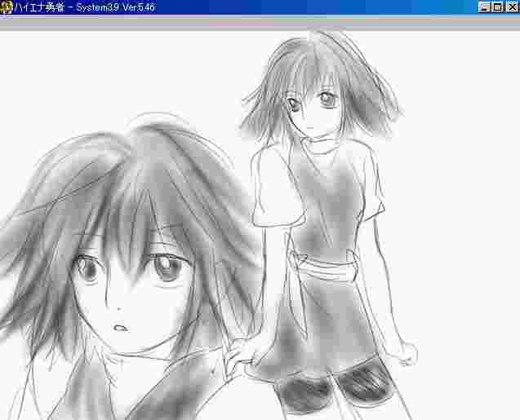Screen dimensions: 520x420
Task: Click the standing girl's white collar
Action: point(321,147)
